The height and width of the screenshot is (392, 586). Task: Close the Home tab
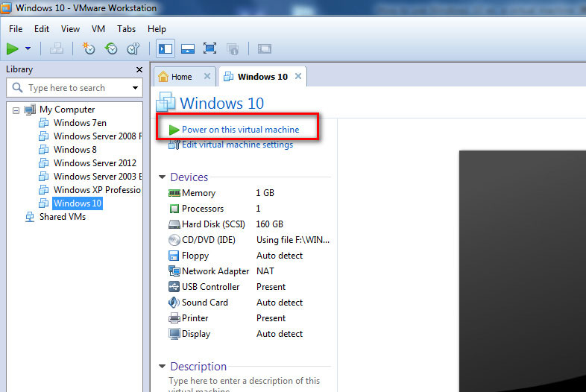pos(207,76)
